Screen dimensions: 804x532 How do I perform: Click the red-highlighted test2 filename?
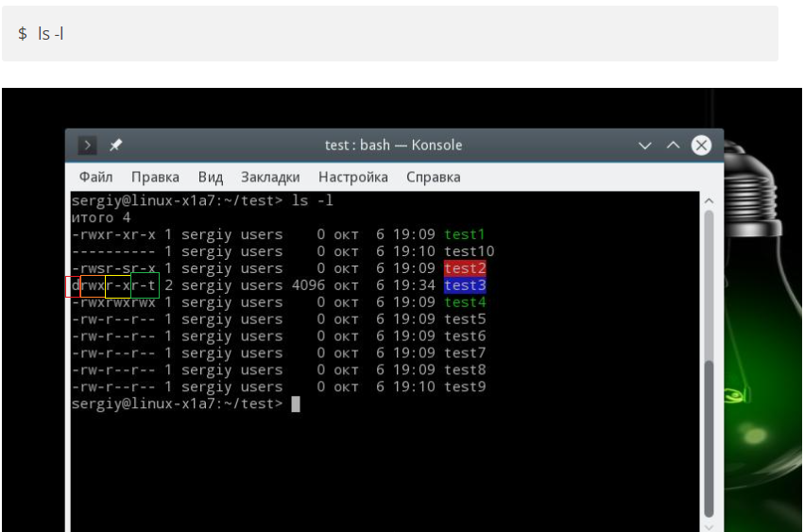(x=465, y=268)
